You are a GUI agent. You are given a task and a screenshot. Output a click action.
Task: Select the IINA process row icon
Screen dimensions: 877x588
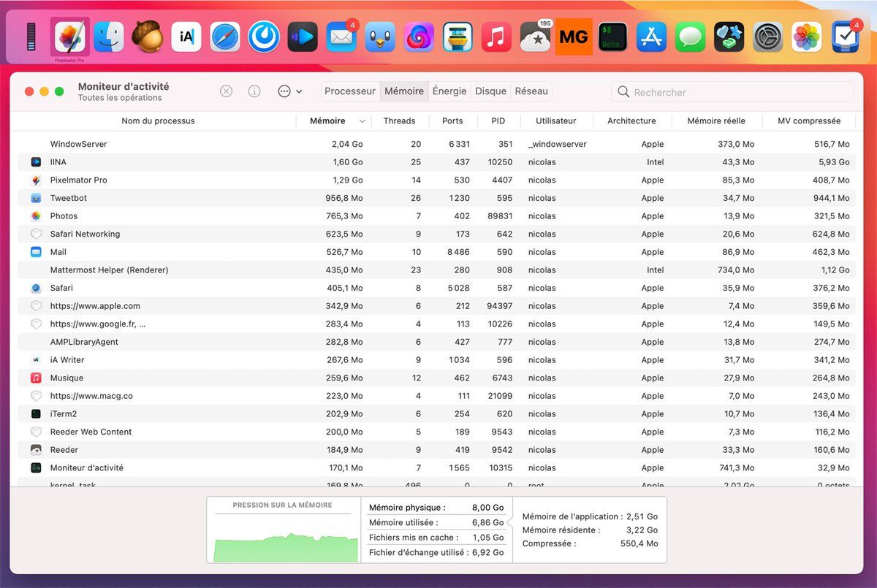(x=36, y=162)
